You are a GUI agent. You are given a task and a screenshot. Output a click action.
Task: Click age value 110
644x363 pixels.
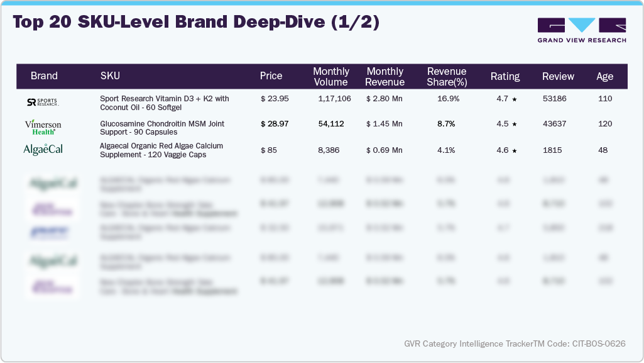click(606, 99)
